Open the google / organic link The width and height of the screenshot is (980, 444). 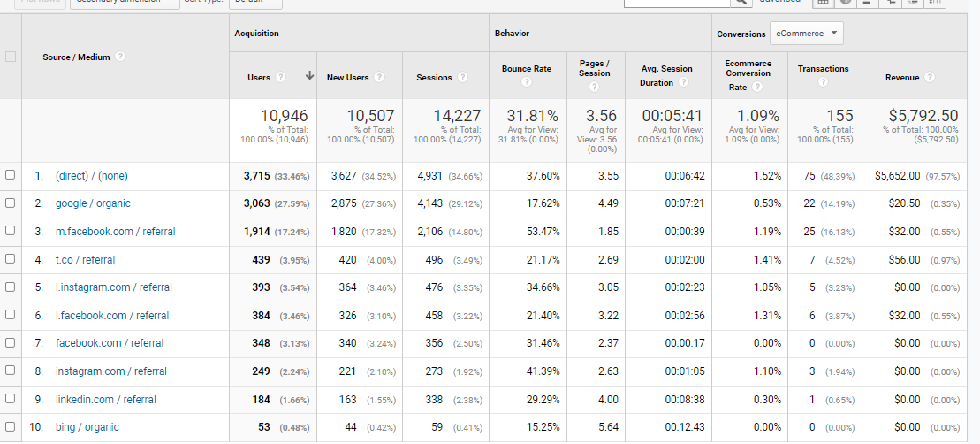tap(93, 203)
